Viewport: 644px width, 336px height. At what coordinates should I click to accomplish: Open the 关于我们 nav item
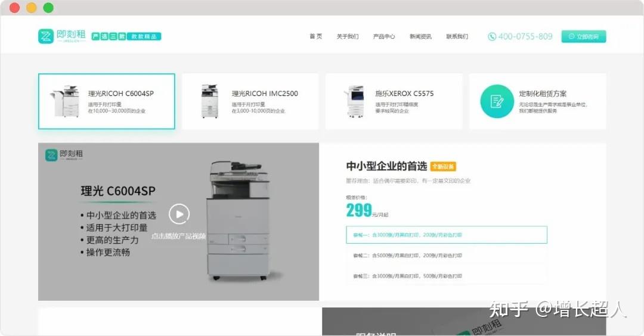[348, 36]
